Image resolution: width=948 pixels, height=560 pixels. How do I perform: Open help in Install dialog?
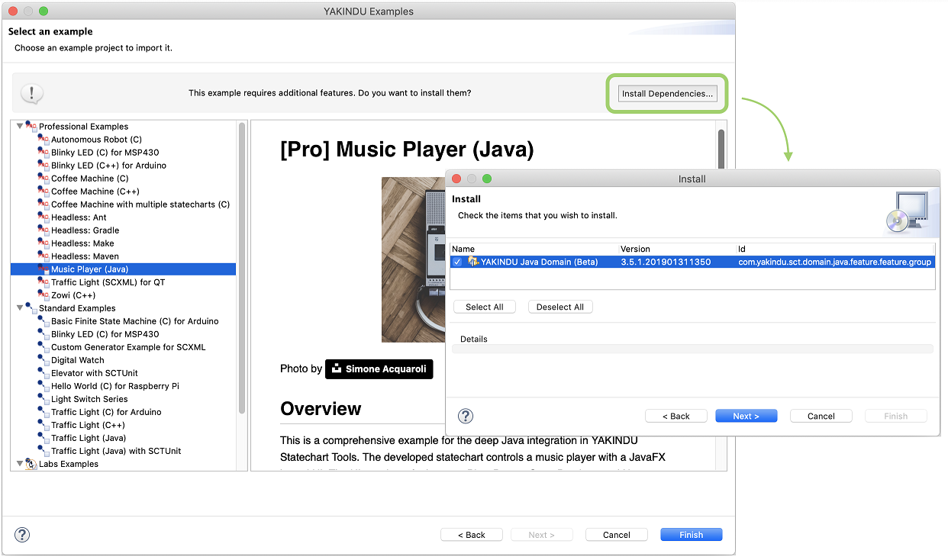point(466,416)
